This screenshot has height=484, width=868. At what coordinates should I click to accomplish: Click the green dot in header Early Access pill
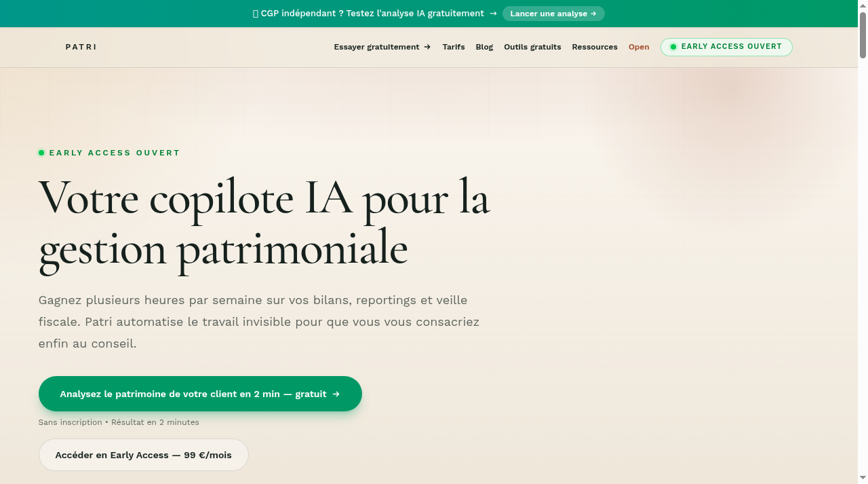point(673,47)
